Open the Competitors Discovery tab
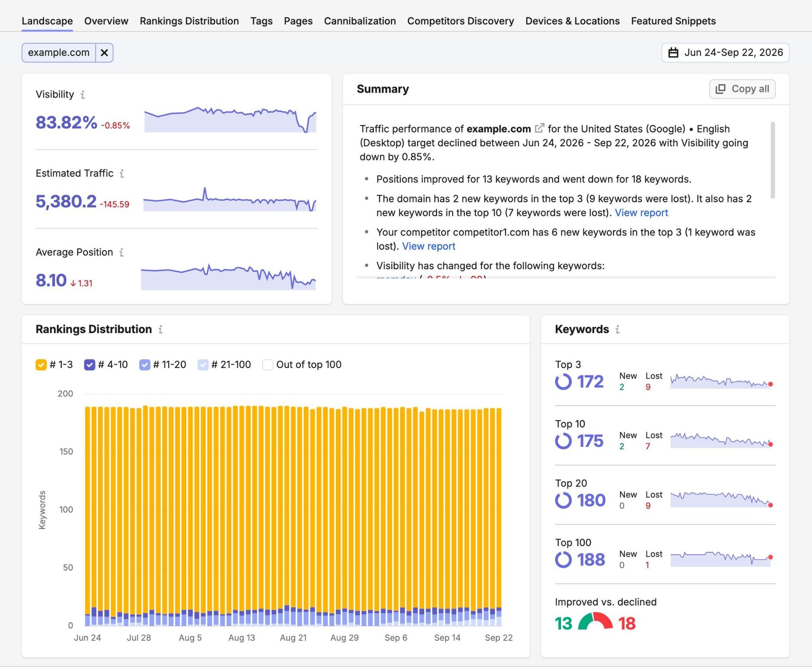The width and height of the screenshot is (812, 667). [x=460, y=21]
